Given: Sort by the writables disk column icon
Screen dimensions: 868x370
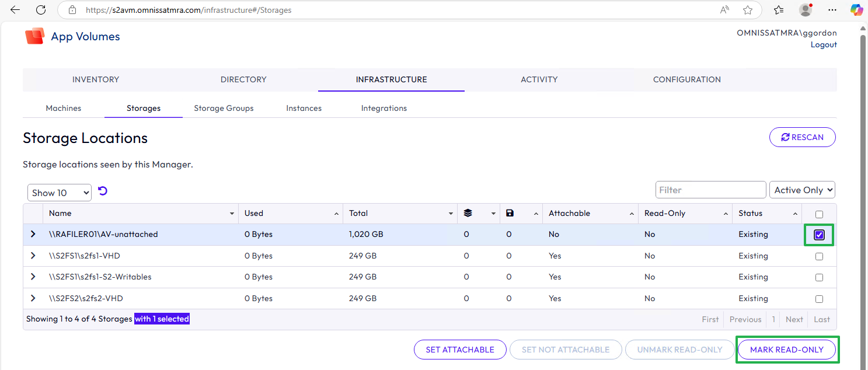Looking at the screenshot, I should 510,214.
